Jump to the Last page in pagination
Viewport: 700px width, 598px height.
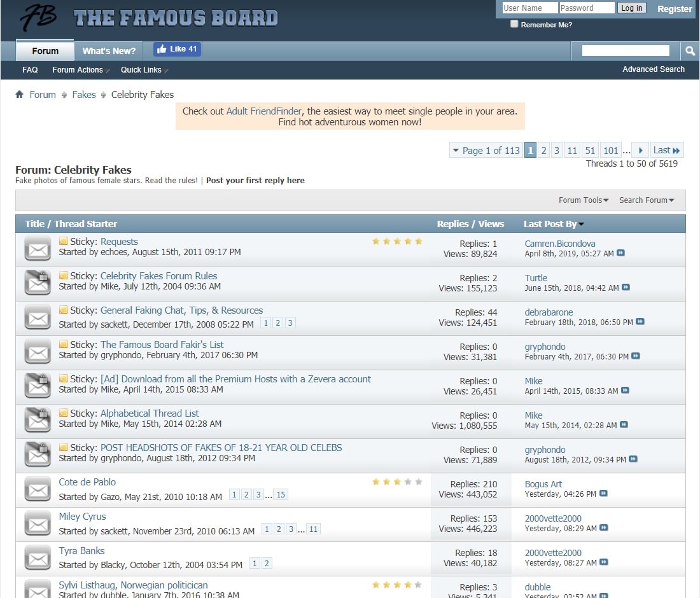[x=666, y=151]
